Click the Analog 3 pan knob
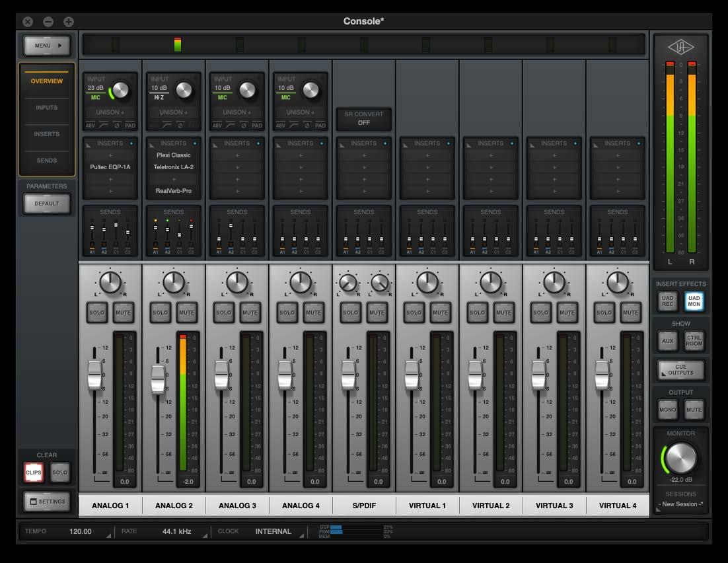Image resolution: width=728 pixels, height=563 pixels. (237, 282)
